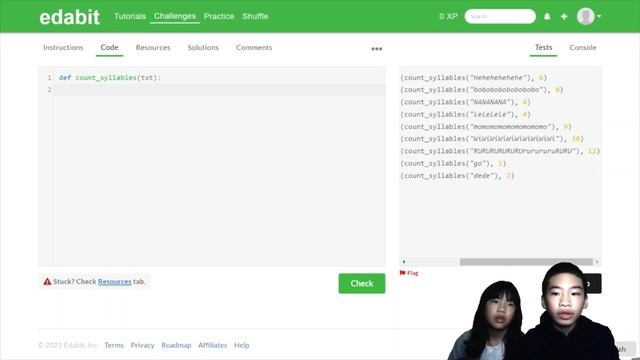Follow the Resources link in stuck hint
The width and height of the screenshot is (640, 360).
[x=114, y=282]
